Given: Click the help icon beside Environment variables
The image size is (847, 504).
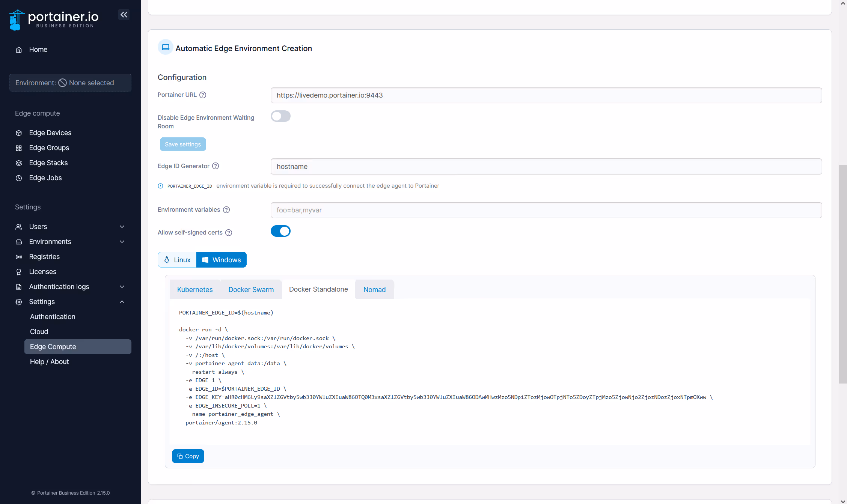Looking at the screenshot, I should click(x=226, y=210).
